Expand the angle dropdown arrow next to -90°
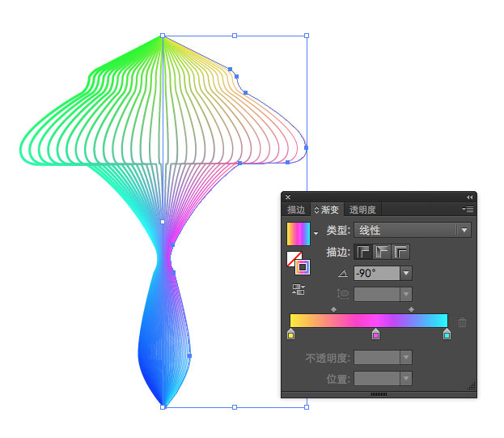This screenshot has width=504, height=438. pos(406,274)
